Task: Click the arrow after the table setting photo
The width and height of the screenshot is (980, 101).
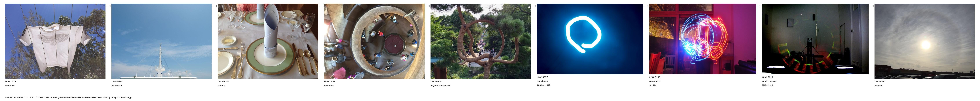Action: (321, 6)
